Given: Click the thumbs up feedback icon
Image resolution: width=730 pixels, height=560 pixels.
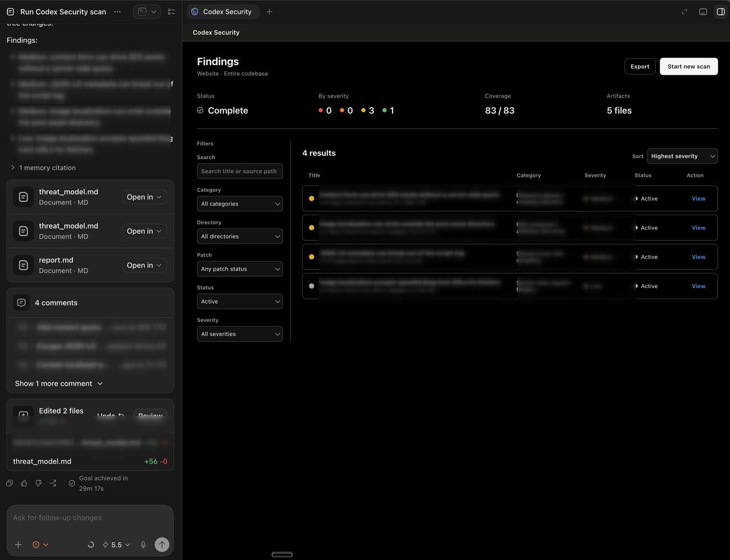Looking at the screenshot, I should pyautogui.click(x=24, y=483).
